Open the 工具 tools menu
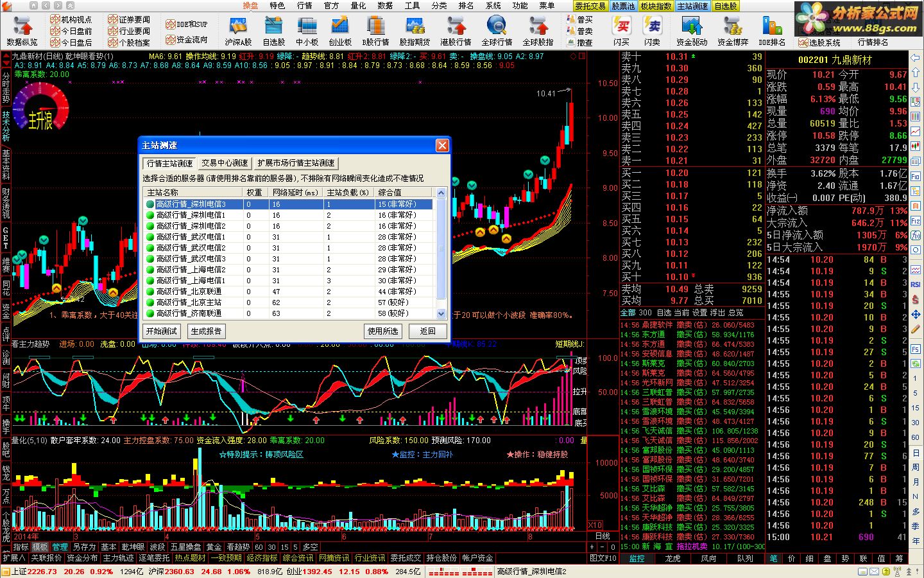This screenshot has height=578, width=924. tap(413, 6)
